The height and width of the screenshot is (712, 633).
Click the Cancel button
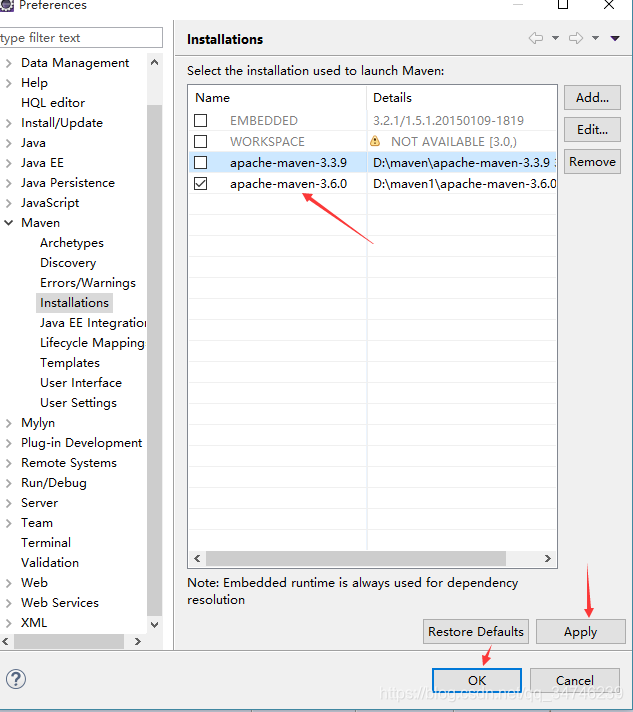coord(574,680)
